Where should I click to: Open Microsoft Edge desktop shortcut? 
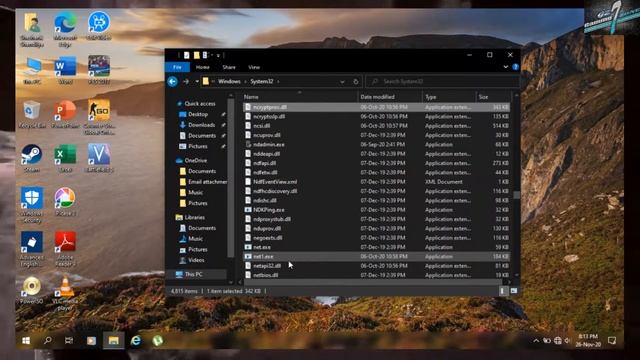coord(65,29)
